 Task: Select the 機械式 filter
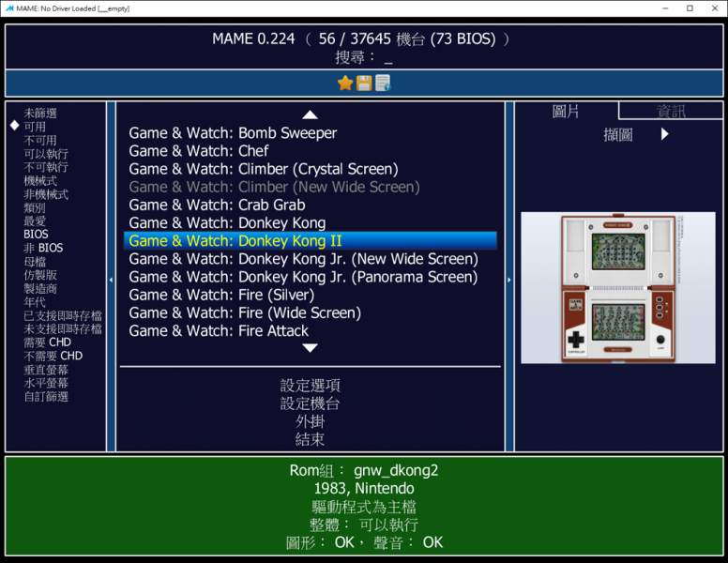pyautogui.click(x=40, y=180)
